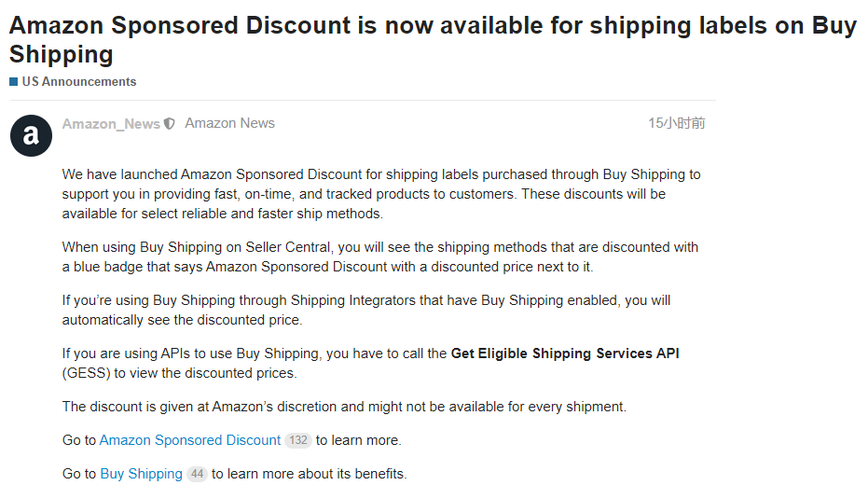868x485 pixels.
Task: Click the bold Get Eligible Shipping Services API text
Action: [x=565, y=354]
